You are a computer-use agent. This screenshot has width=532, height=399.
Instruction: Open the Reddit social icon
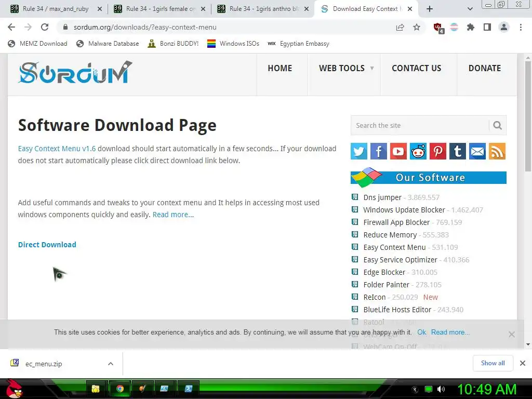418,151
